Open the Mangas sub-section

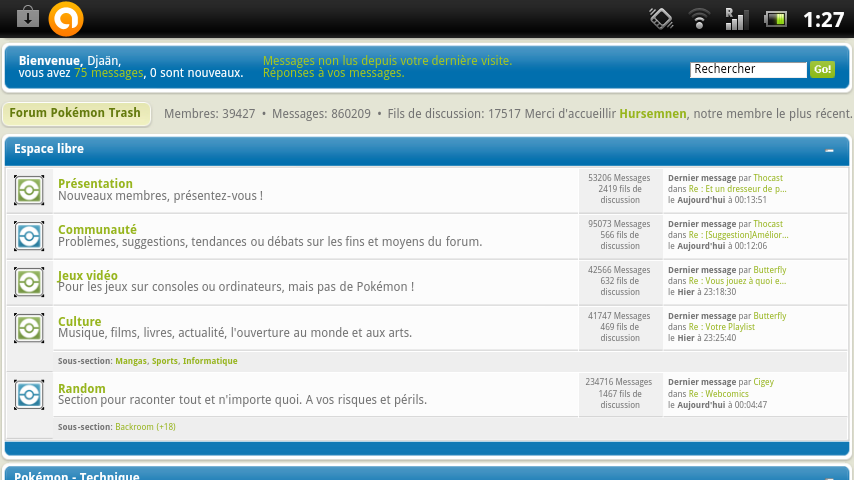coord(131,361)
